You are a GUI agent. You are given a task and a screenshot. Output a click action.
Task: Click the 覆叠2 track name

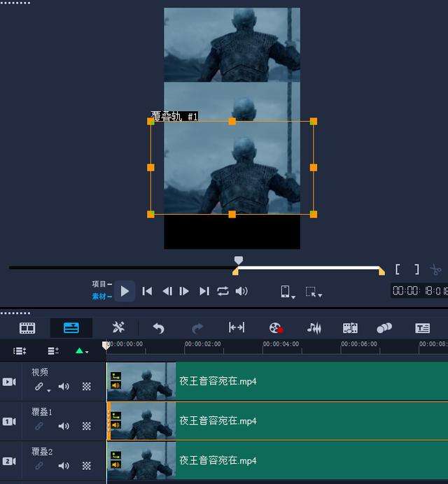(x=42, y=452)
